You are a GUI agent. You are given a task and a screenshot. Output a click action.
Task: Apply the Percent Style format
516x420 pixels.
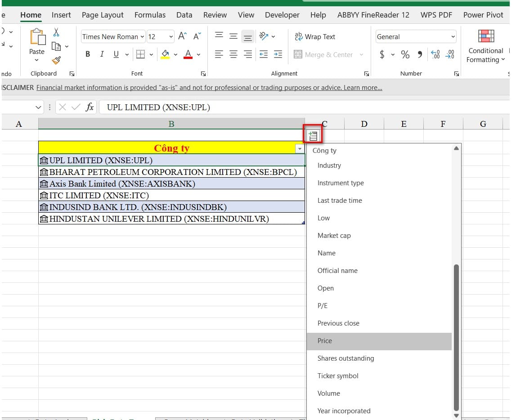[405, 54]
